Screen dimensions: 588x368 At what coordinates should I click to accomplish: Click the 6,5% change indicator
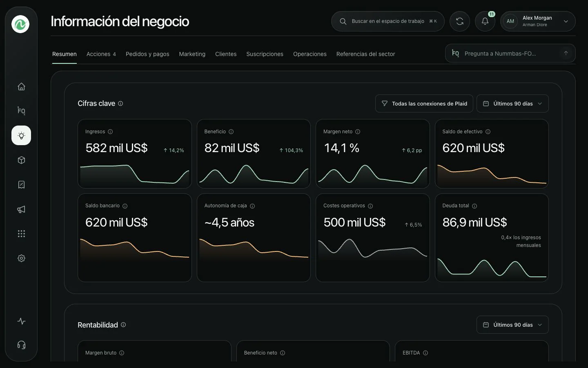coord(413,225)
